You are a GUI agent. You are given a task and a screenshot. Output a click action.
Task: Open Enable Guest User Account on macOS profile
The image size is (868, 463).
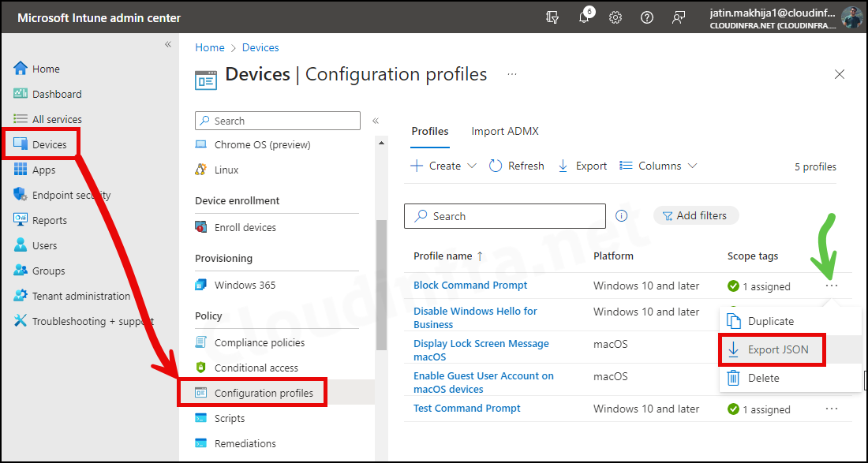484,383
